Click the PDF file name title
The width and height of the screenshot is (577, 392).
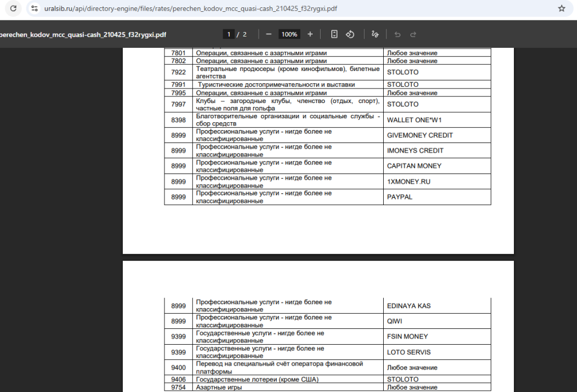tap(83, 34)
